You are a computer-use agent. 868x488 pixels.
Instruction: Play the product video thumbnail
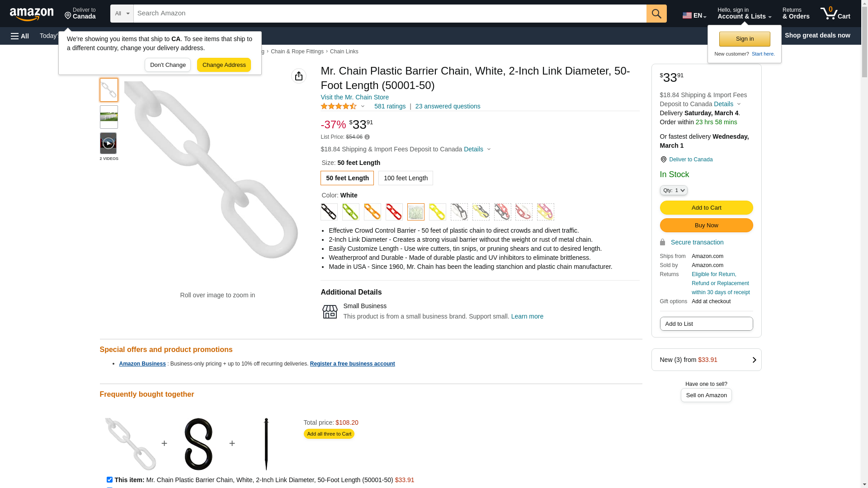click(x=108, y=143)
